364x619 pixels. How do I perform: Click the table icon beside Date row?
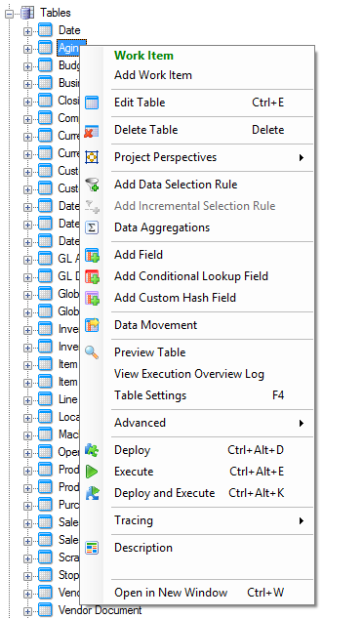click(x=46, y=30)
